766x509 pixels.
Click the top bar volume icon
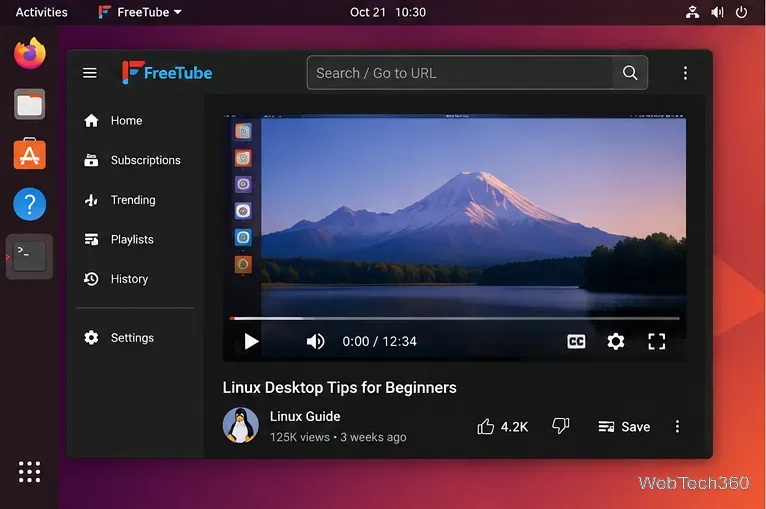pyautogui.click(x=717, y=12)
